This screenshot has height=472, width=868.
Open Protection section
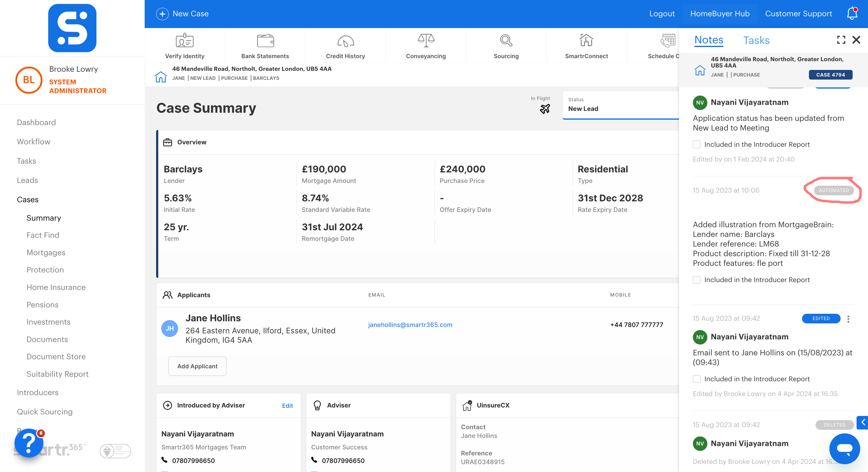[x=45, y=270]
